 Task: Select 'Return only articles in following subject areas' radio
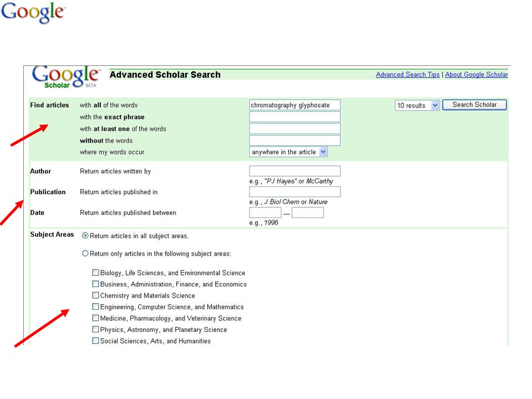coord(85,253)
